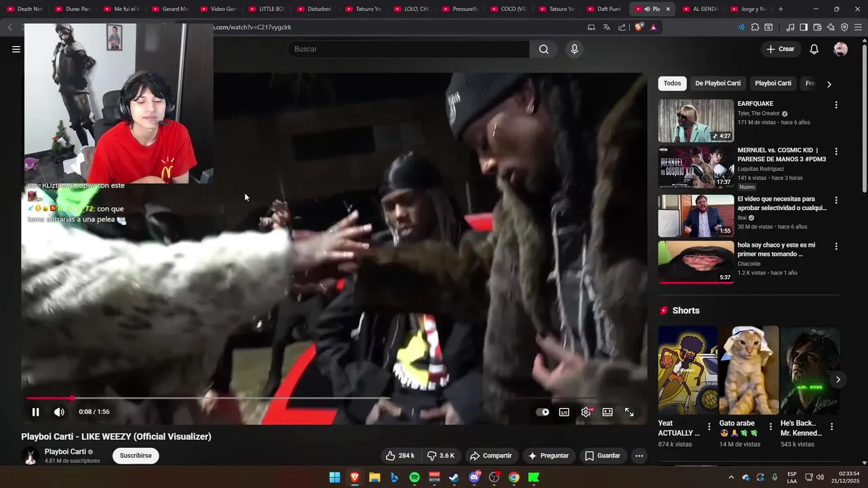Toggle subtitles in the video player
This screenshot has height=488, width=868.
point(564,411)
